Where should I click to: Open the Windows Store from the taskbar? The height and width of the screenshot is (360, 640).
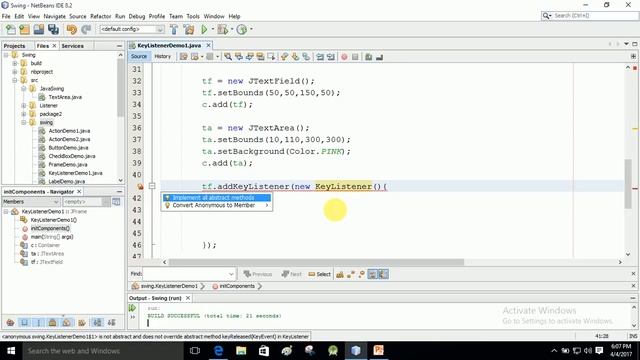[x=264, y=351]
